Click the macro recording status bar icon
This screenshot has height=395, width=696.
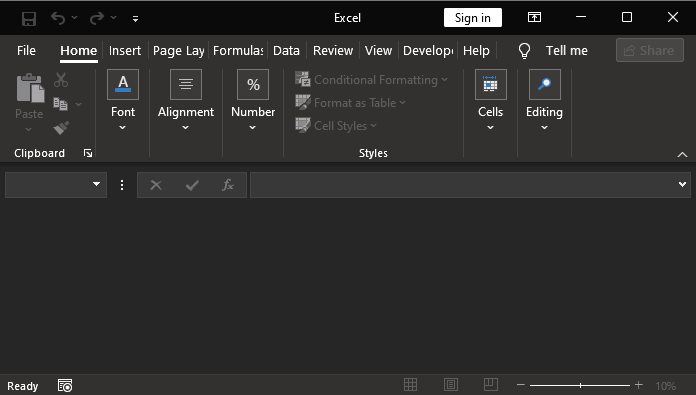pyautogui.click(x=65, y=385)
